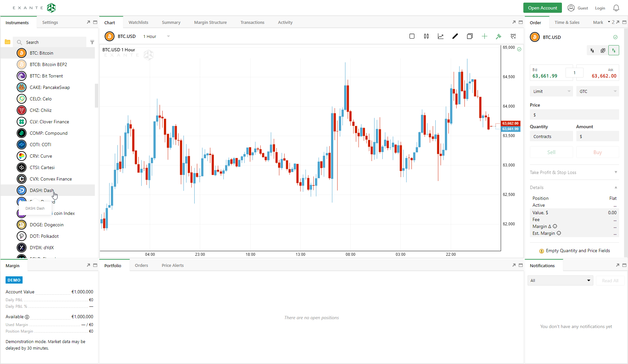Open the GTC duration dropdown
Viewport: 628px width, 364px height.
598,91
